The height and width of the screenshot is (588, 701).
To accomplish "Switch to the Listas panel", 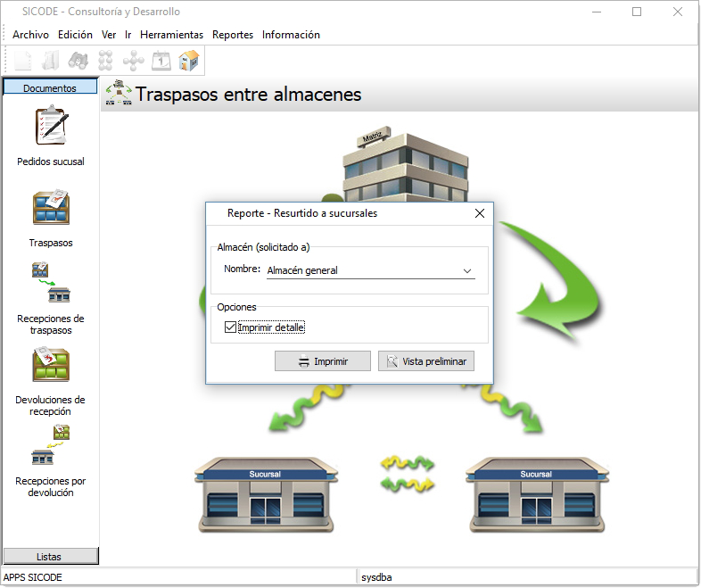I will pyautogui.click(x=50, y=556).
